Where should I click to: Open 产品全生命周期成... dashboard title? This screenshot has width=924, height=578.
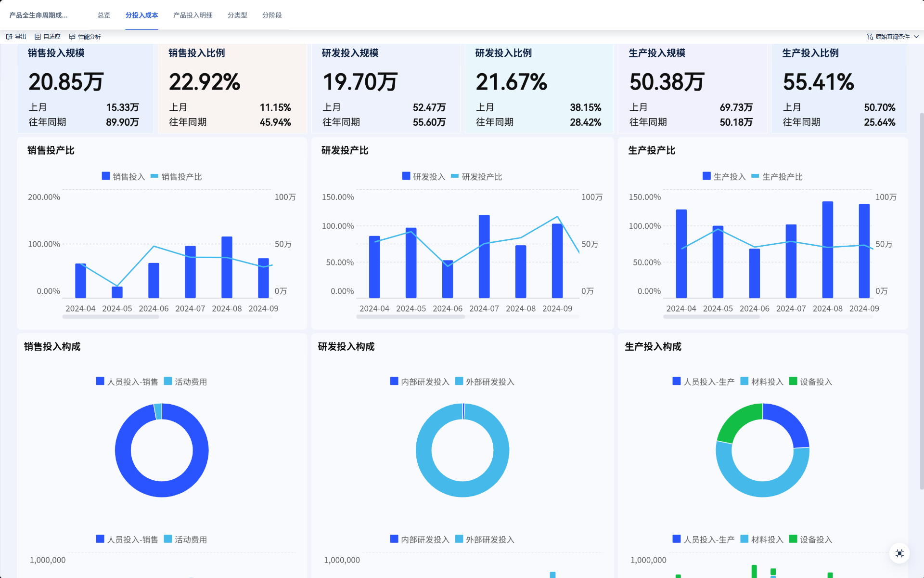click(x=38, y=15)
